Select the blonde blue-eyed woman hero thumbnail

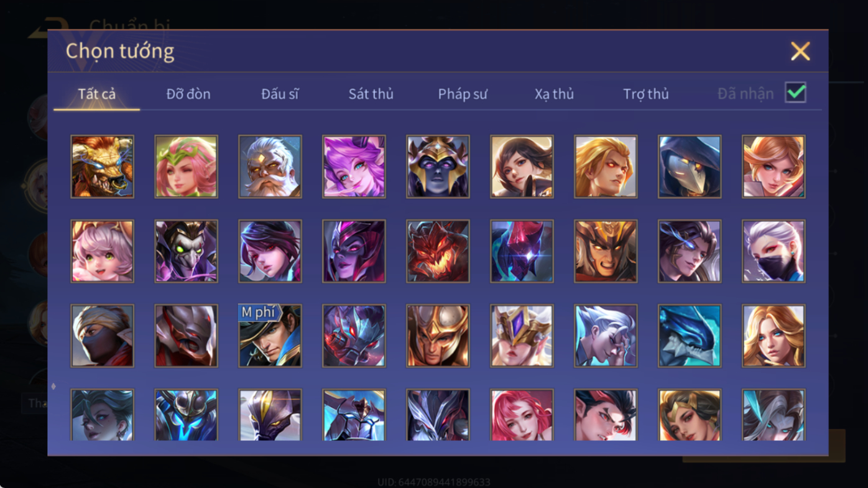(773, 336)
